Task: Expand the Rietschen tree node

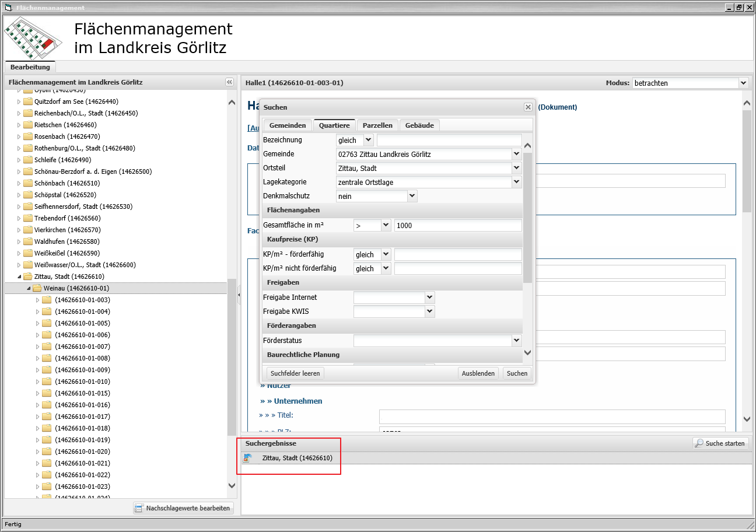Action: (19, 125)
